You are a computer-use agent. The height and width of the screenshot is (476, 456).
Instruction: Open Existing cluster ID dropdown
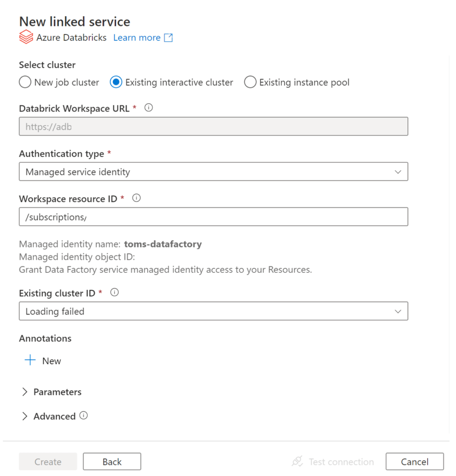213,311
